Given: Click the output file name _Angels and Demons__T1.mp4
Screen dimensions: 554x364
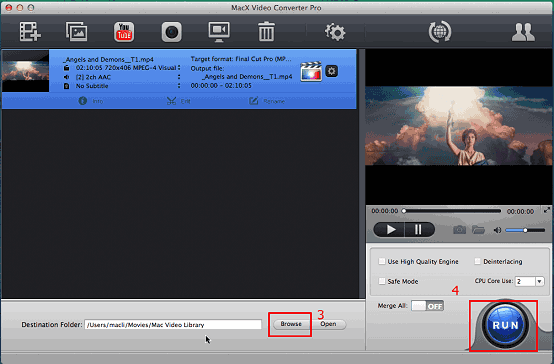Looking at the screenshot, I should [x=247, y=76].
